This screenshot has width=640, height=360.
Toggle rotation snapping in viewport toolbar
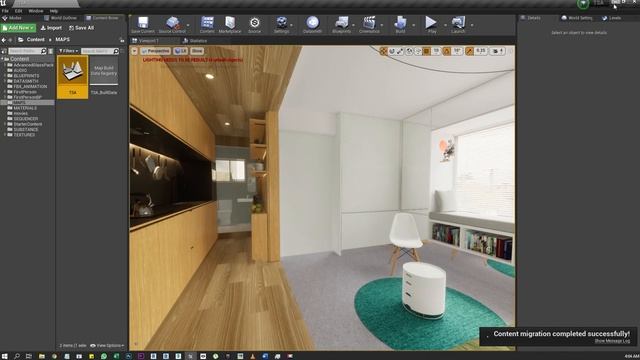pos(447,51)
